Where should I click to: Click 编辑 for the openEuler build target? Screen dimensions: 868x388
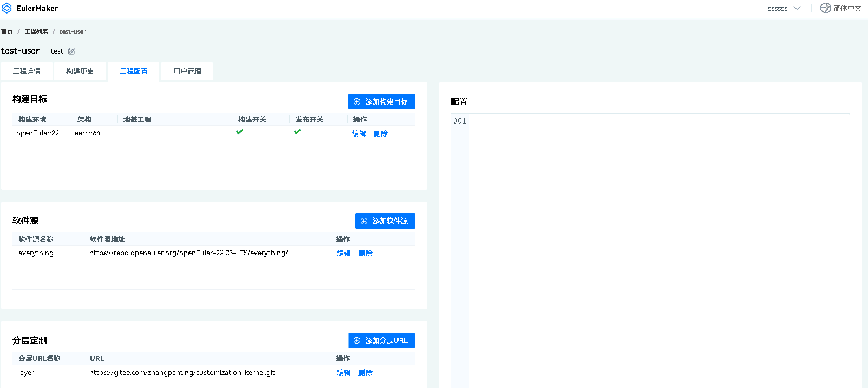click(358, 133)
